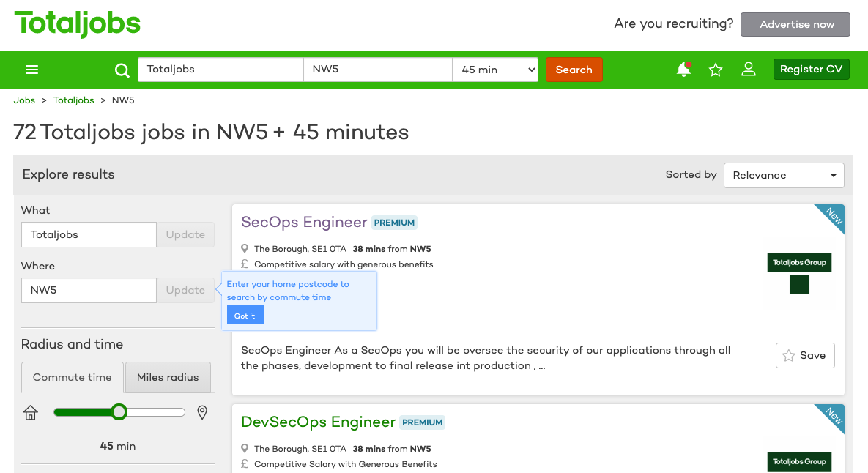Click the '72 Totaljobs jobs in NW5' heading
The image size is (868, 473).
click(x=211, y=133)
